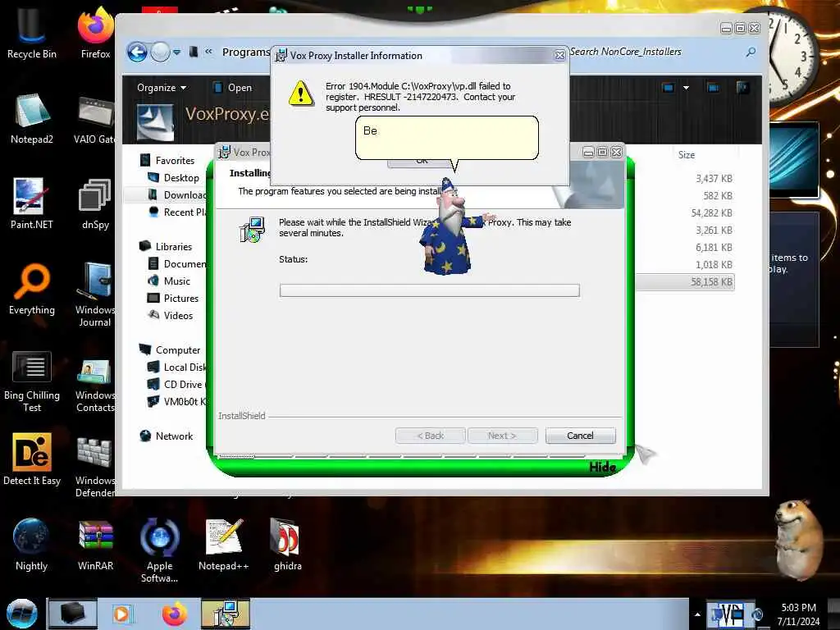This screenshot has width=840, height=630.
Task: Open Notepad2 desktop shortcut
Action: pyautogui.click(x=31, y=119)
